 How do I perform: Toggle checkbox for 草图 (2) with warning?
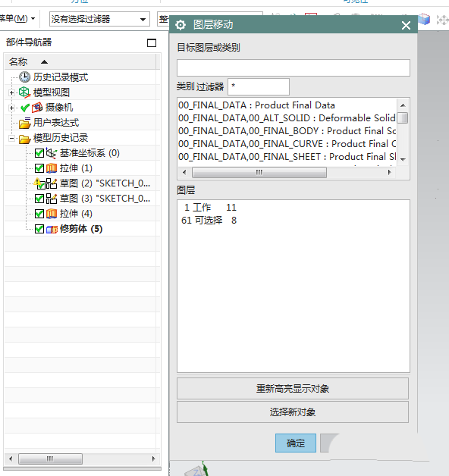pyautogui.click(x=39, y=183)
